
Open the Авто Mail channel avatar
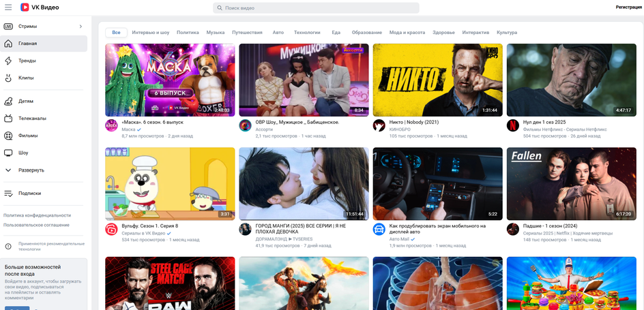(379, 229)
